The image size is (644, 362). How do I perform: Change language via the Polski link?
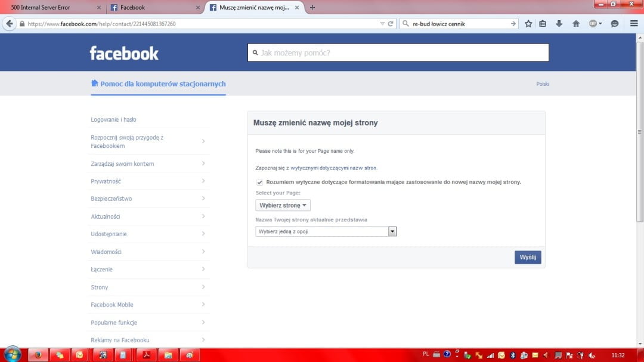(x=542, y=84)
